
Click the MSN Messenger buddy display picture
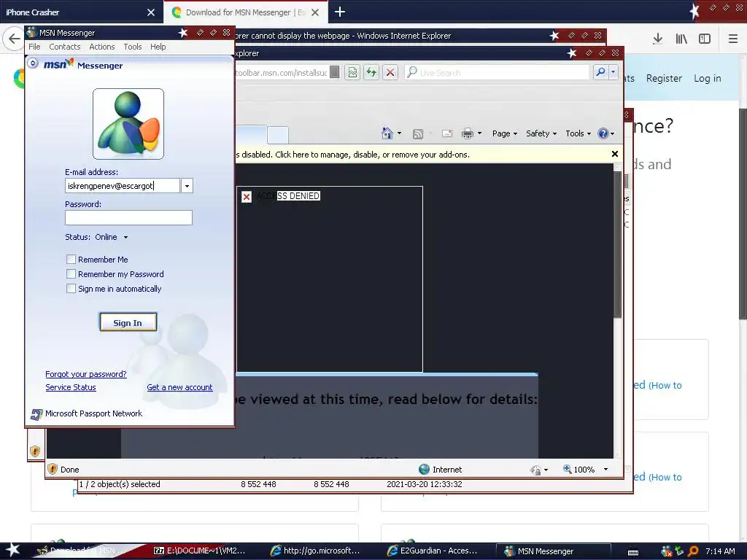point(128,124)
